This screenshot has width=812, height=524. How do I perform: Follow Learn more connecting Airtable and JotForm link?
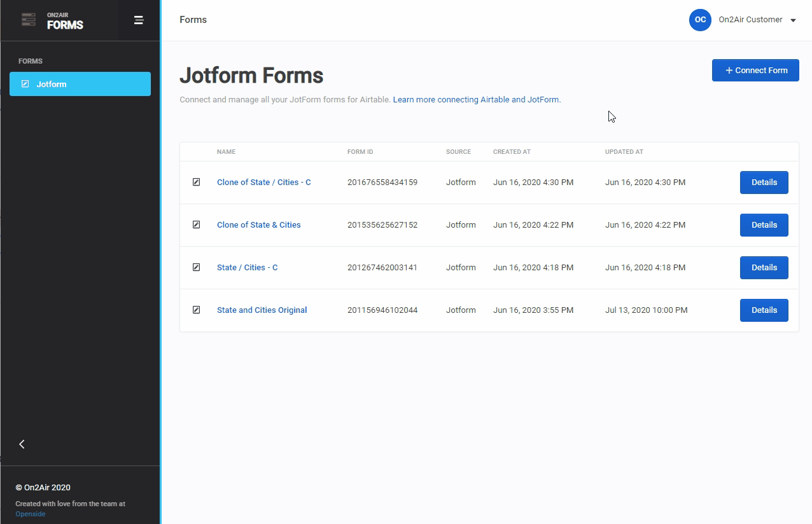click(477, 100)
